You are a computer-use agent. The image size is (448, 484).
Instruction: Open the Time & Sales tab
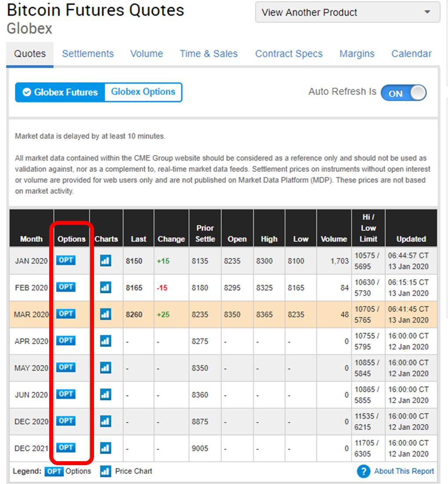click(209, 54)
